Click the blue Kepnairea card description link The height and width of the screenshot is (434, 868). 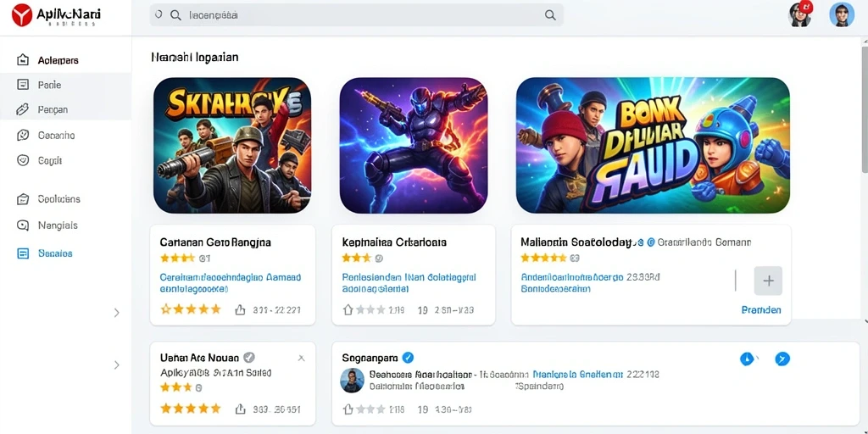point(409,282)
